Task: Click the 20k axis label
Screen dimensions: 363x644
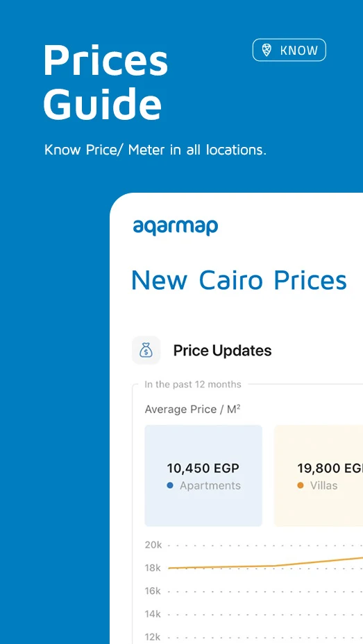Action: 153,545
